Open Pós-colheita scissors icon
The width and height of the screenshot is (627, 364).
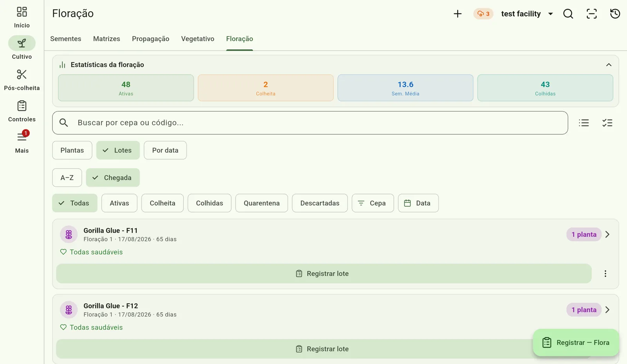click(x=22, y=74)
